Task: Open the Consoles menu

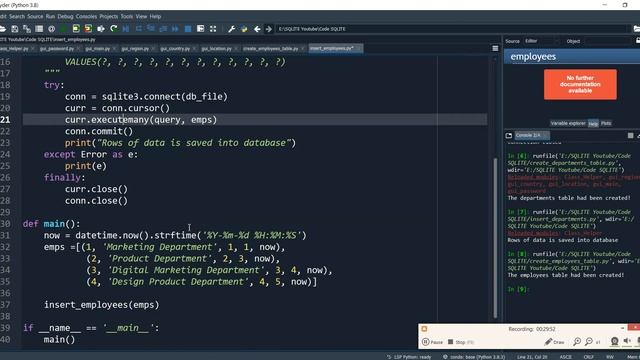Action: tap(86, 16)
